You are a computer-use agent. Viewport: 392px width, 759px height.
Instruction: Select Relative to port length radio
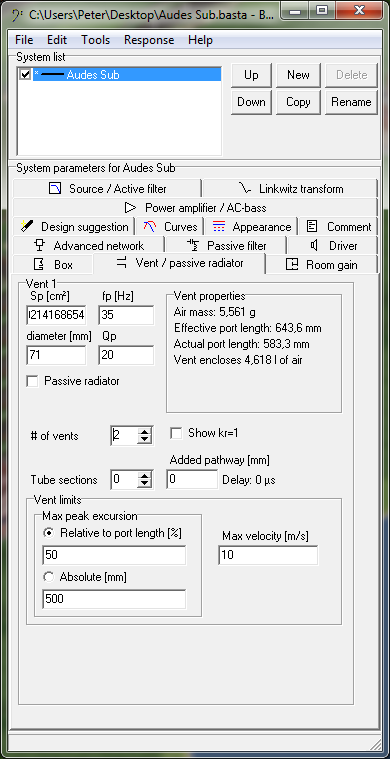click(48, 533)
